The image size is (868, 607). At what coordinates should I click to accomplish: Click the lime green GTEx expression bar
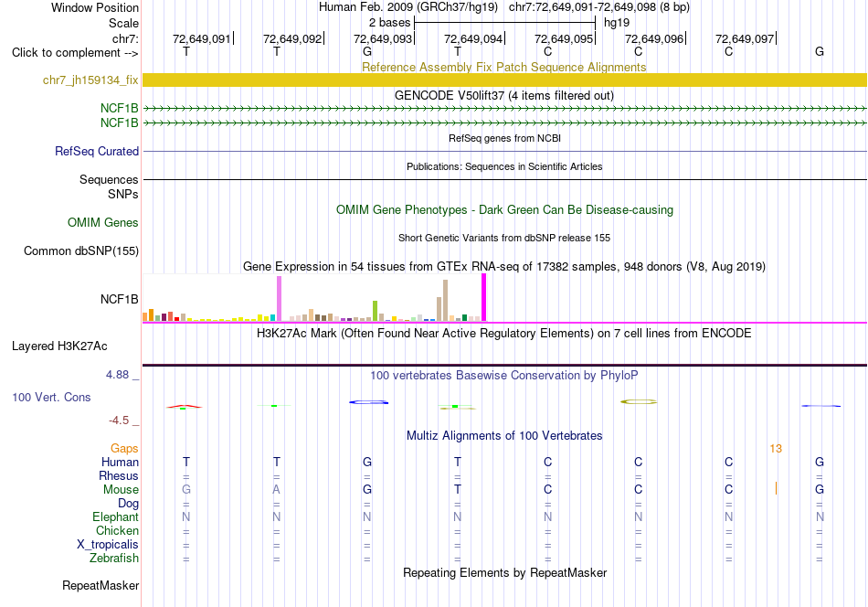(376, 311)
